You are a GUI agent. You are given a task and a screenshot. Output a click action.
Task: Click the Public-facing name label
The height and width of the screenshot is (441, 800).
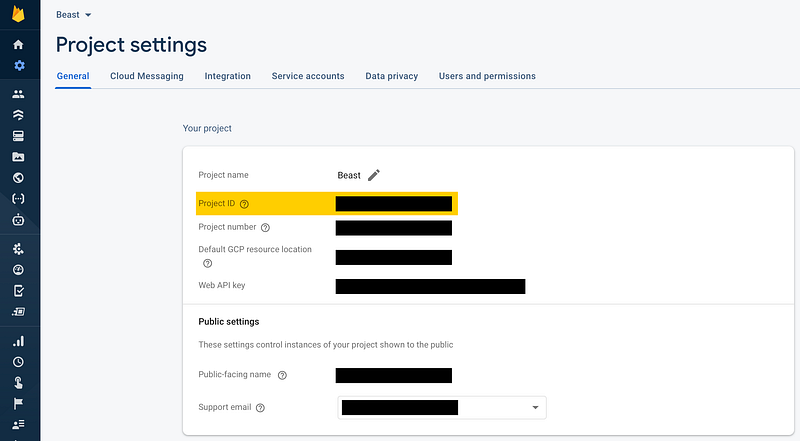235,374
